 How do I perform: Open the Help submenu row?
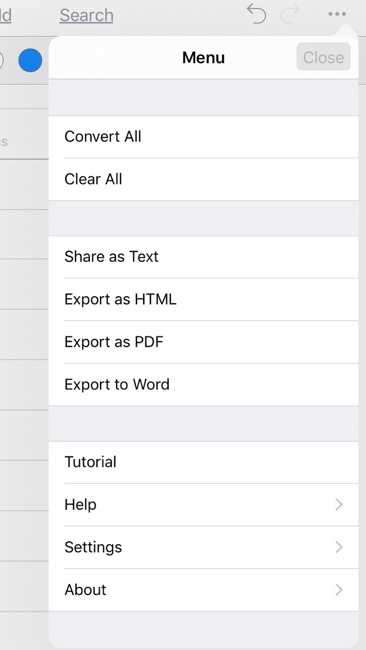204,504
